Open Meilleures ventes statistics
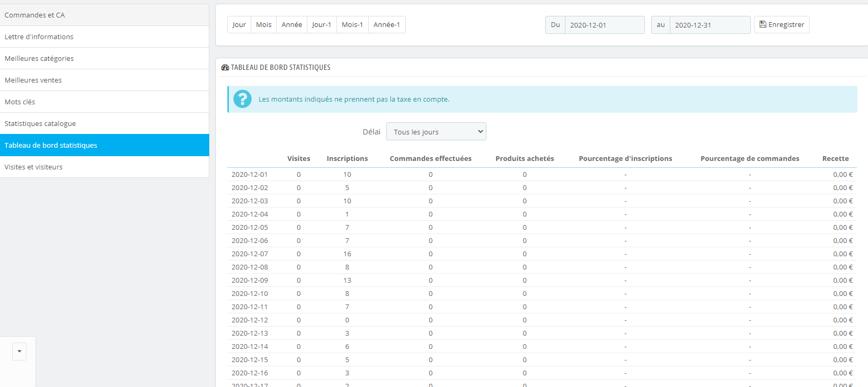868x387 pixels. [104, 80]
